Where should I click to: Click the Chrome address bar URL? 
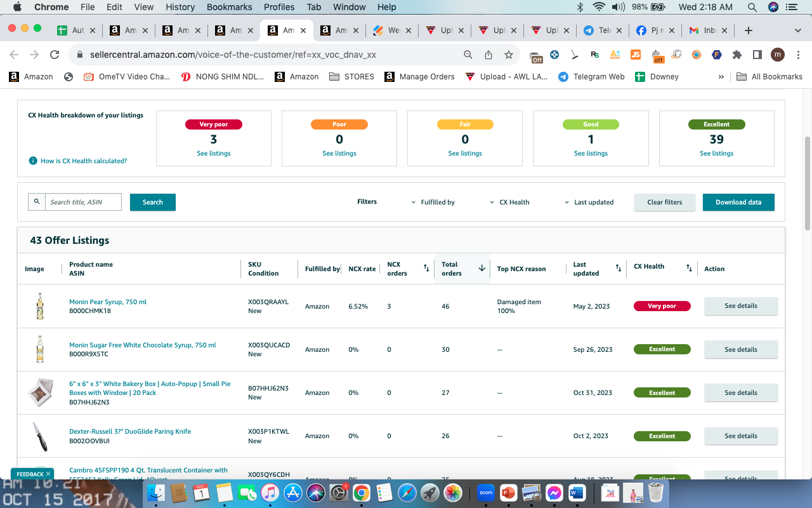pos(233,55)
